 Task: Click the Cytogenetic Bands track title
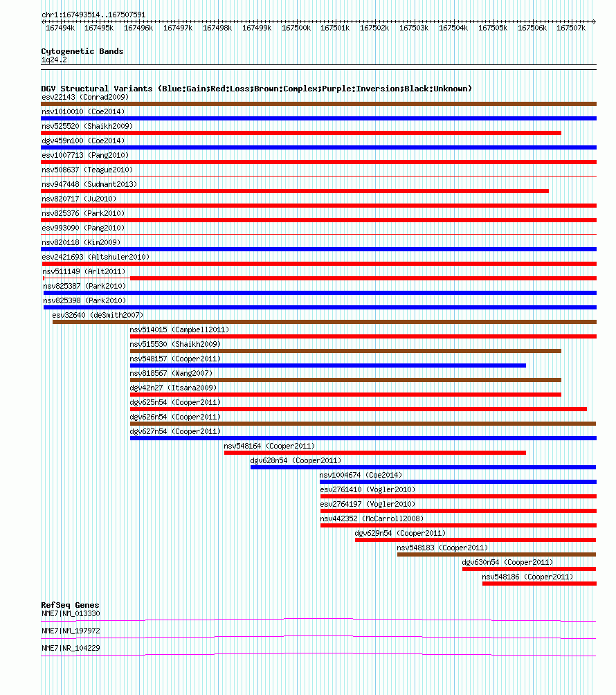82,51
